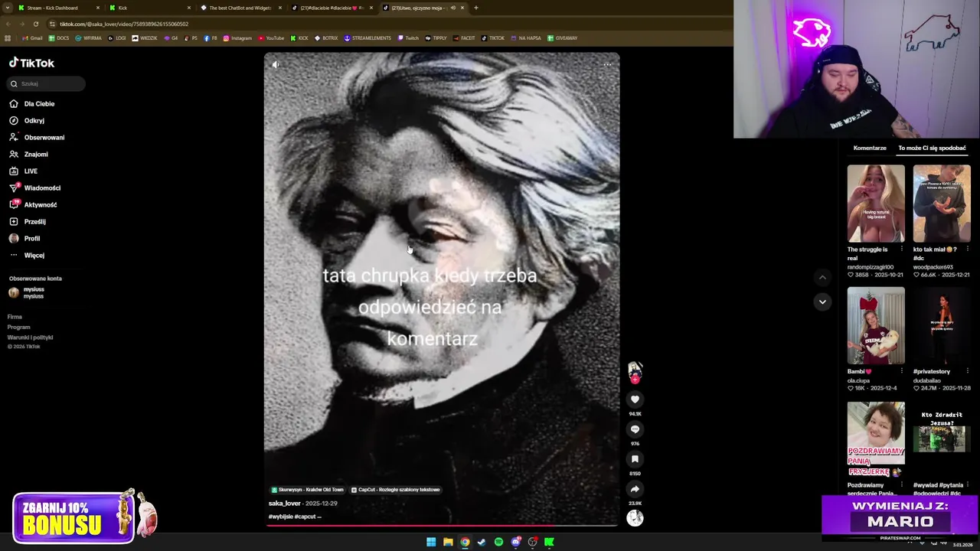
Task: Share the video with arrow icon
Action: click(x=635, y=488)
